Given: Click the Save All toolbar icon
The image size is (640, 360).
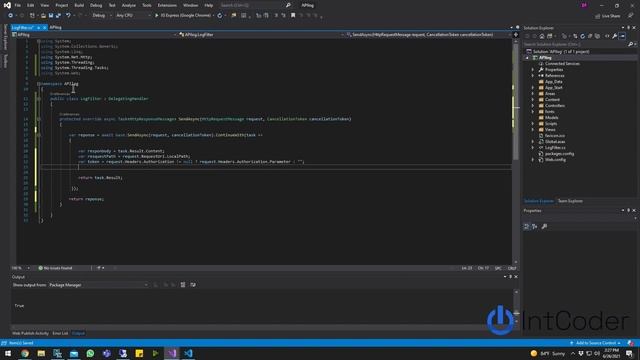Looking at the screenshot, I should click(x=58, y=16).
